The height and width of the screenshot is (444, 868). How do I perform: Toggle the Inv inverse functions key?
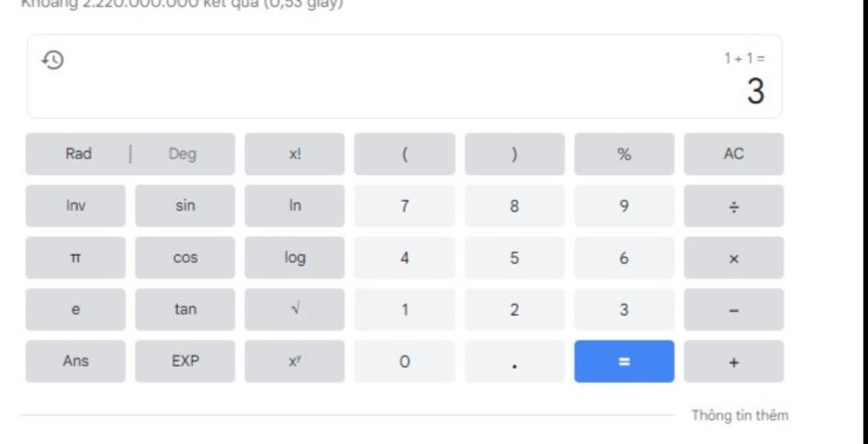(x=75, y=206)
